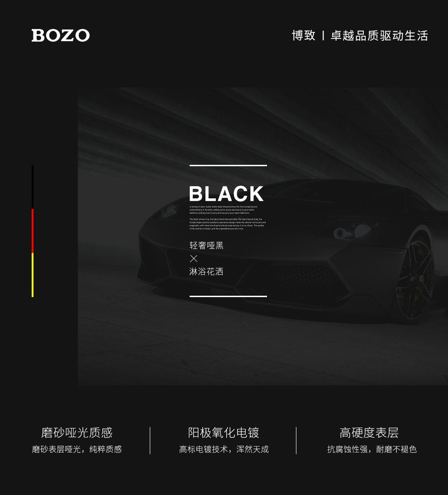
Task: Click the 轻奢哑黑 text
Action: point(206,245)
